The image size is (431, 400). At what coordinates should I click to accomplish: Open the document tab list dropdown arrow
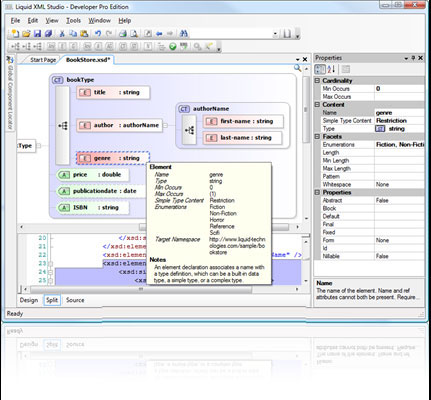(298, 60)
